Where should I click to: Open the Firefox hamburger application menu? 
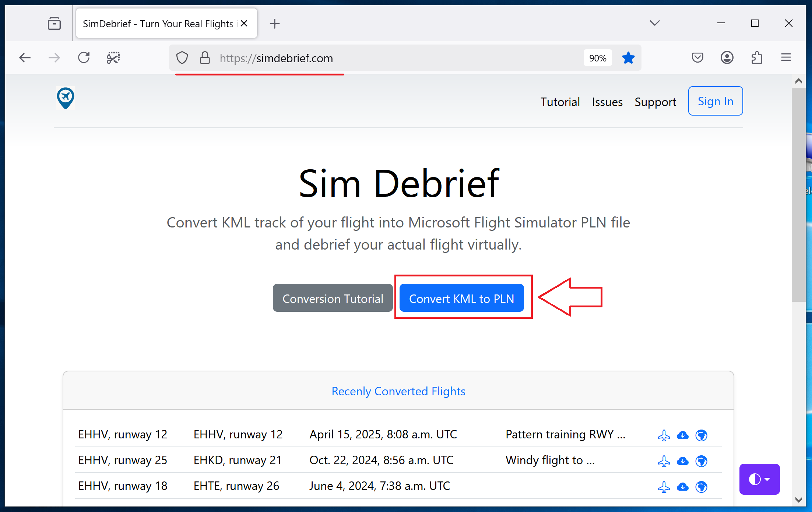(x=786, y=57)
